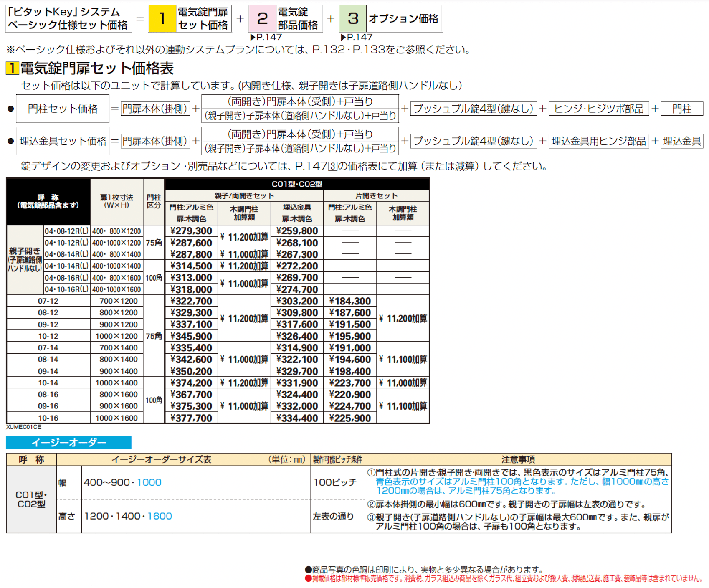Screen dimensions: 709x588
Task: Click the blue イージーオーダー banner
Action: (x=69, y=442)
